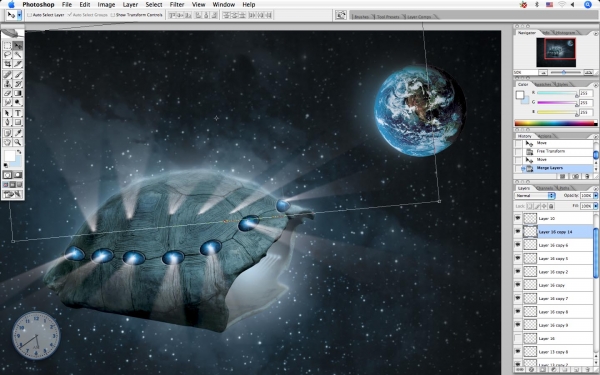Delete current state in History panel
The image size is (600, 375).
pos(587,176)
